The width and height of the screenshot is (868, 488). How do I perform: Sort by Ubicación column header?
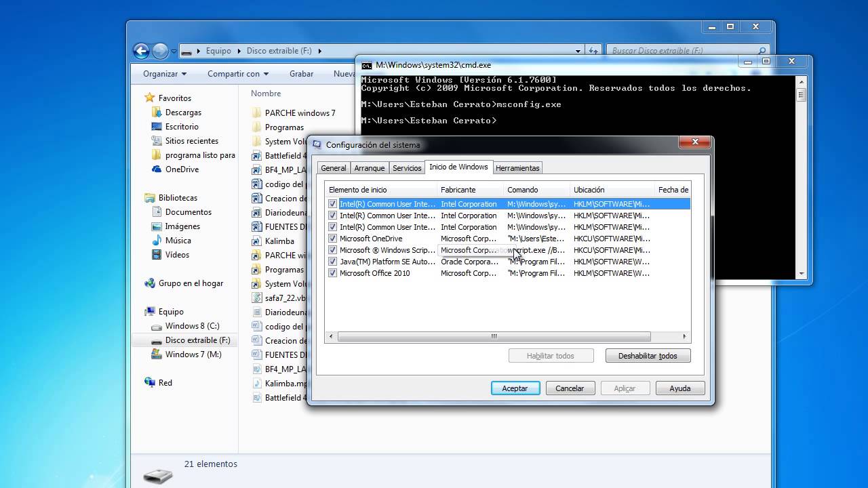(x=612, y=190)
